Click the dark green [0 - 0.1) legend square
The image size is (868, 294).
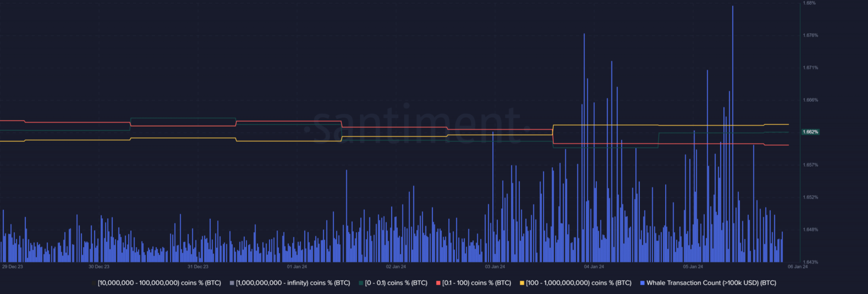pyautogui.click(x=361, y=283)
